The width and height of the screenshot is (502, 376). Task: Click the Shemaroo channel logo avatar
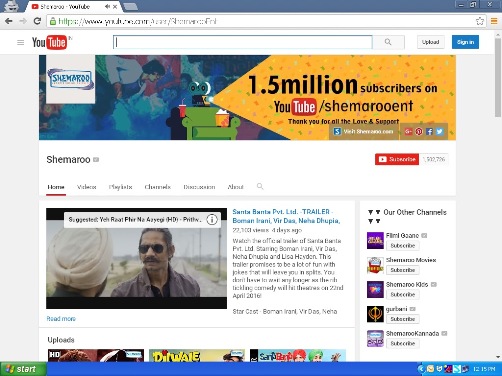pos(70,80)
